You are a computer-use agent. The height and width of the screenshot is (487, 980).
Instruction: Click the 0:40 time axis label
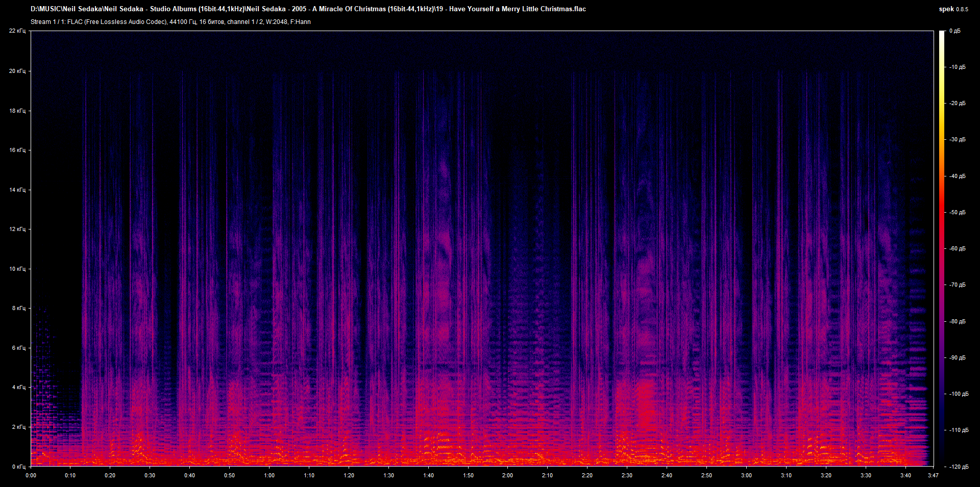[190, 475]
